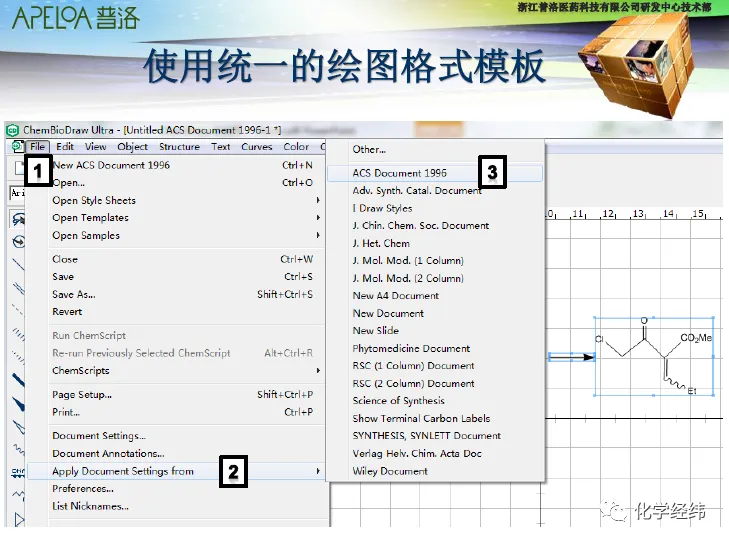729x543 pixels.
Task: Select the reaction arrow on the canvas
Action: tap(571, 357)
